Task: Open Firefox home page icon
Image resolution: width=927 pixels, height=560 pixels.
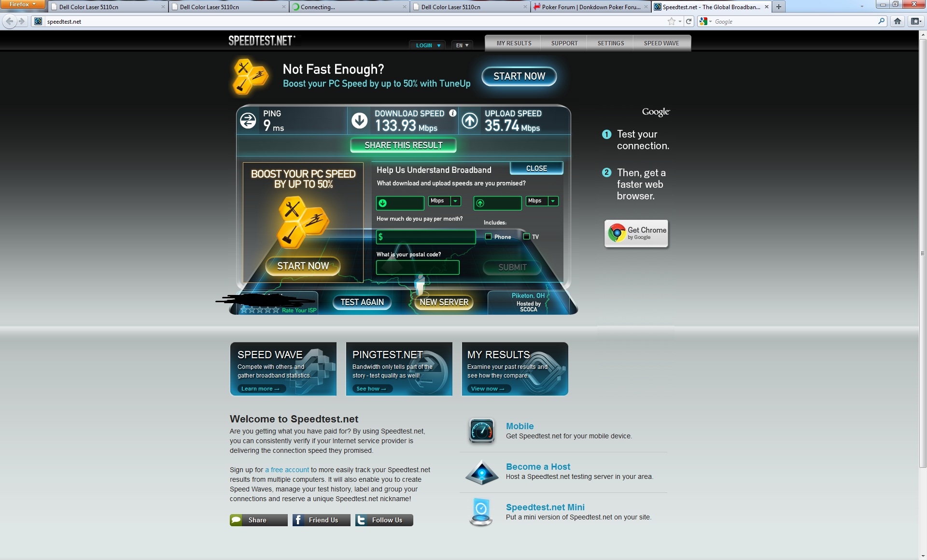Action: (898, 21)
